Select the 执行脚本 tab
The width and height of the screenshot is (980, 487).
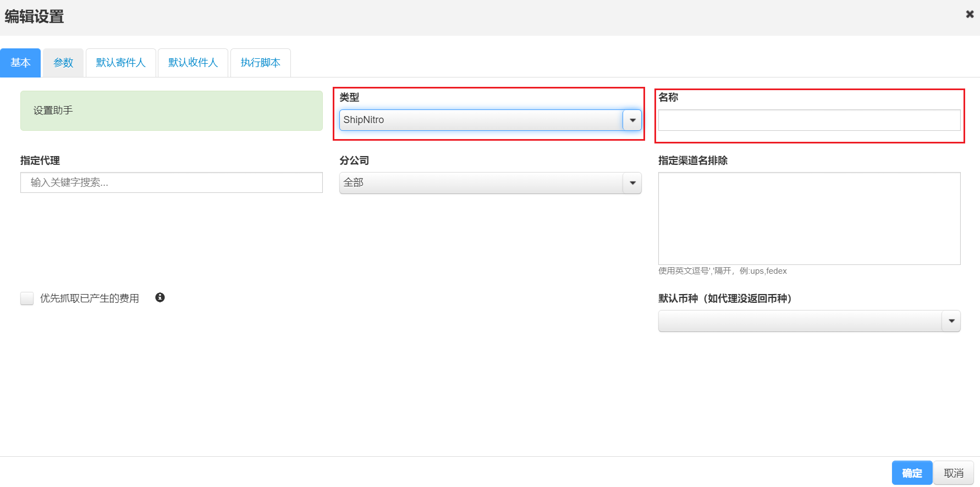261,63
